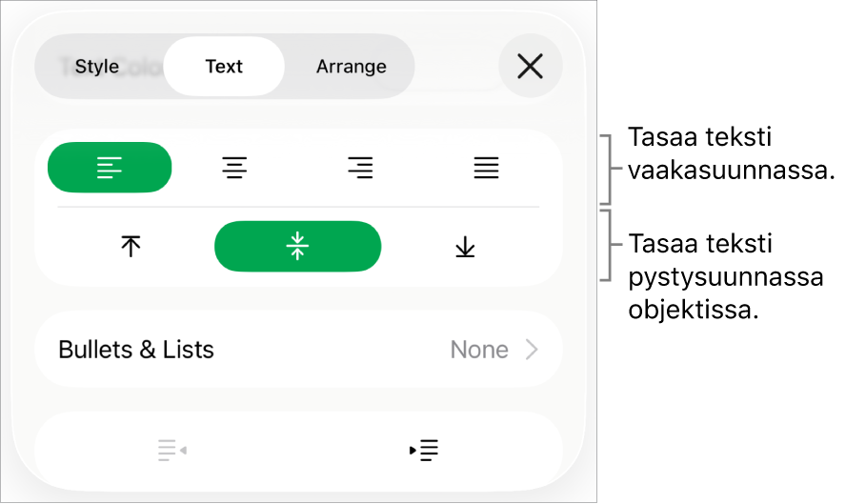This screenshot has width=846, height=504.
Task: Decrease indent with the outdent icon
Action: [x=171, y=450]
